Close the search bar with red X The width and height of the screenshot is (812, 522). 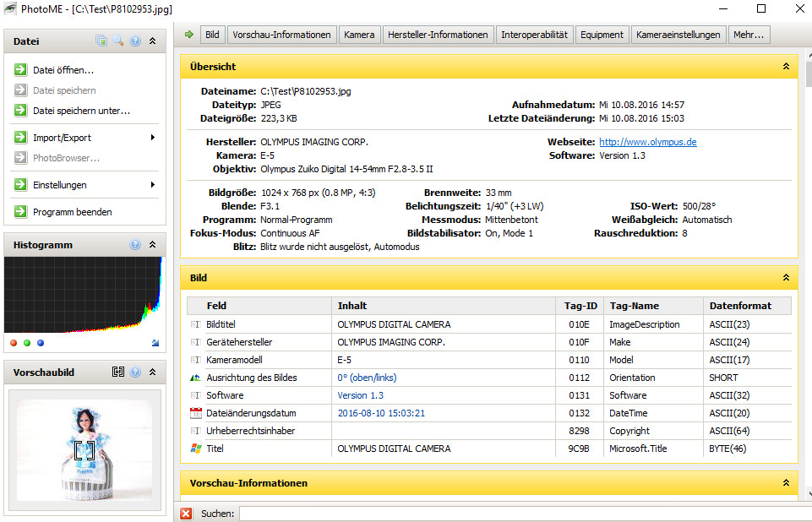click(x=186, y=514)
